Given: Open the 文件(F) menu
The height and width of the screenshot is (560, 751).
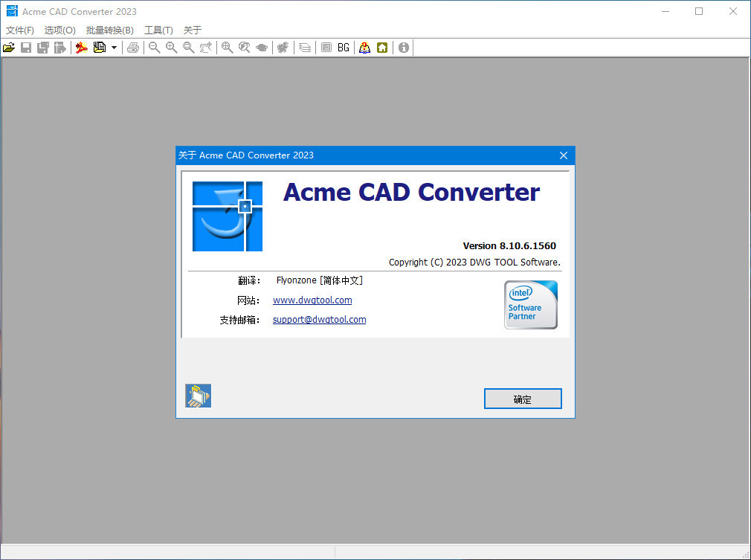Looking at the screenshot, I should click(19, 30).
